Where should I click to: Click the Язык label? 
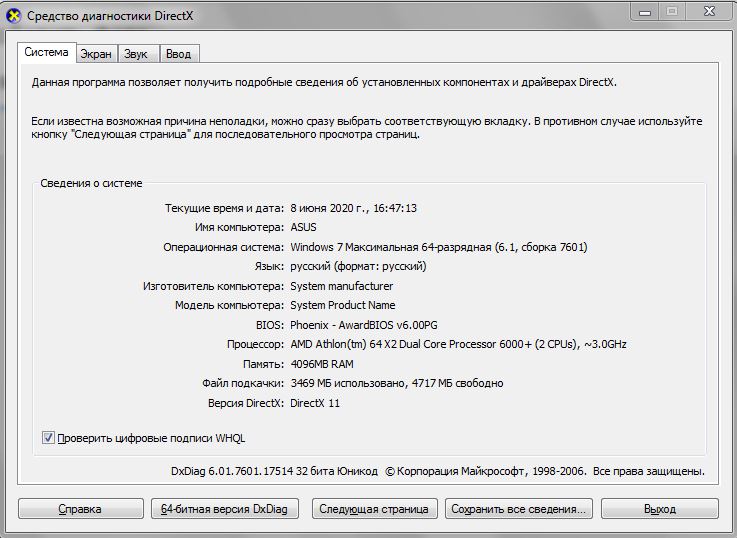click(269, 266)
